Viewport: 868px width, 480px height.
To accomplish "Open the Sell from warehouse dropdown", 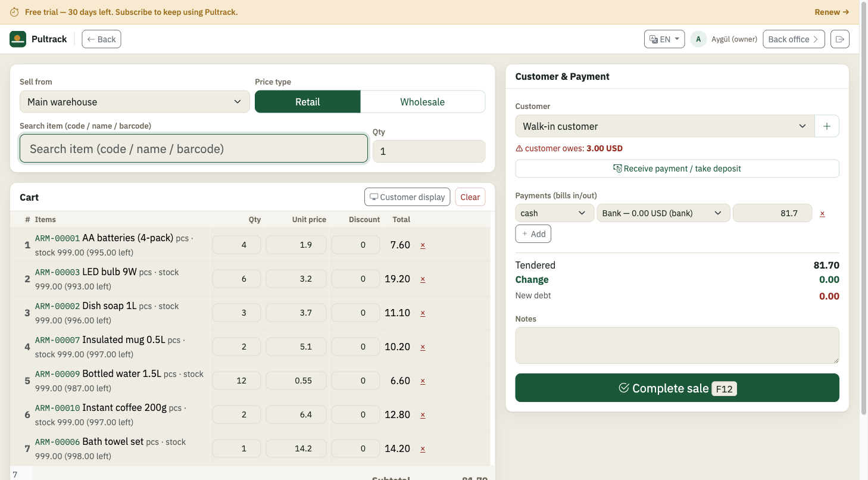I will click(135, 102).
